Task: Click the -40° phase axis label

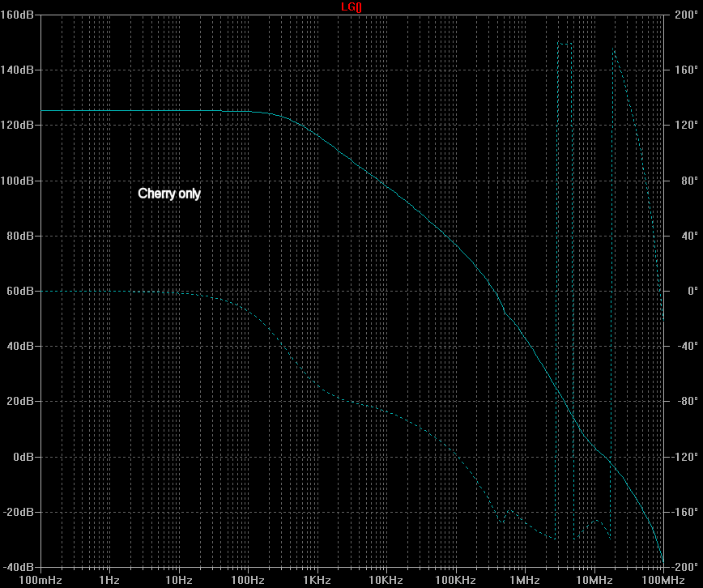Action: (x=688, y=347)
